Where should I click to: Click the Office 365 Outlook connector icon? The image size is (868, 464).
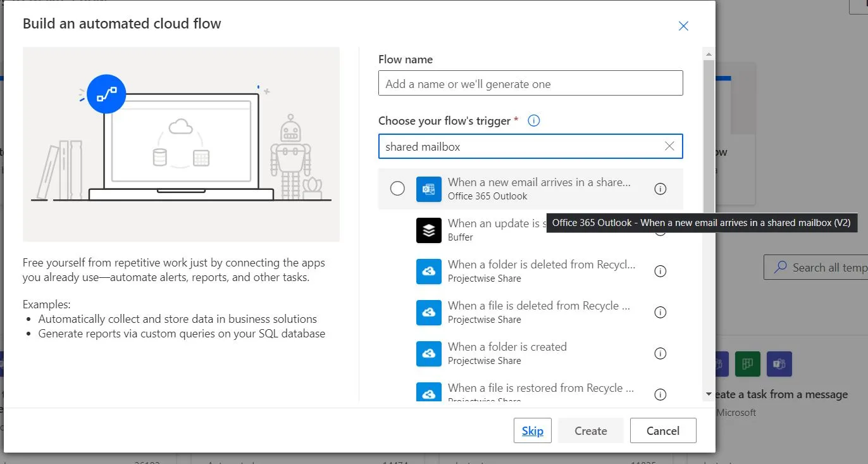pos(429,189)
